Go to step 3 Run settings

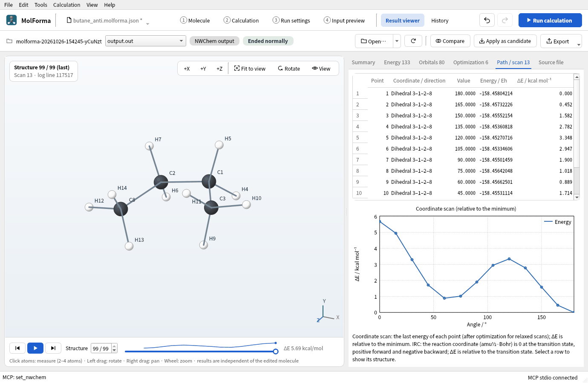pos(291,20)
